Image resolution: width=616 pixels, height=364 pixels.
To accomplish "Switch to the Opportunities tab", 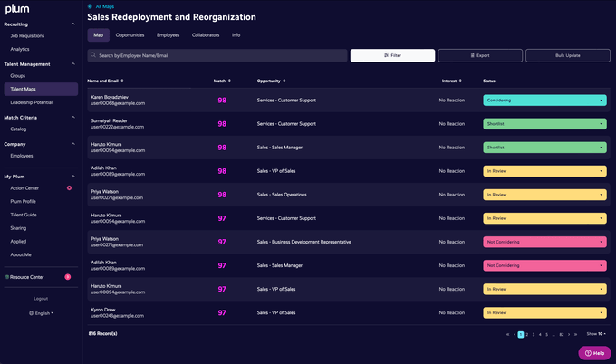I will (x=130, y=35).
